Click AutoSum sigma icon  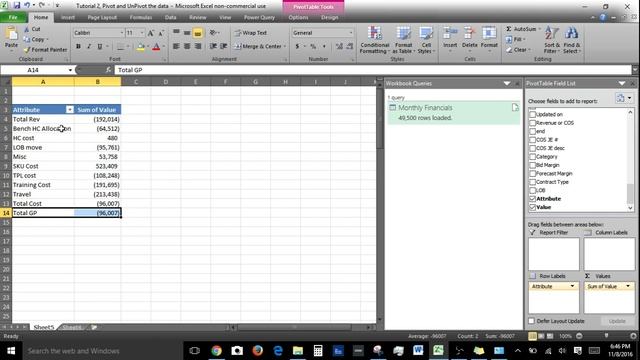(509, 29)
